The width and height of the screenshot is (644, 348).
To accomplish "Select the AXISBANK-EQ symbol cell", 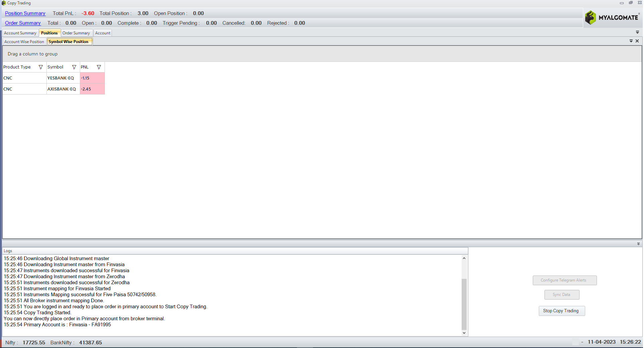I will [x=63, y=89].
